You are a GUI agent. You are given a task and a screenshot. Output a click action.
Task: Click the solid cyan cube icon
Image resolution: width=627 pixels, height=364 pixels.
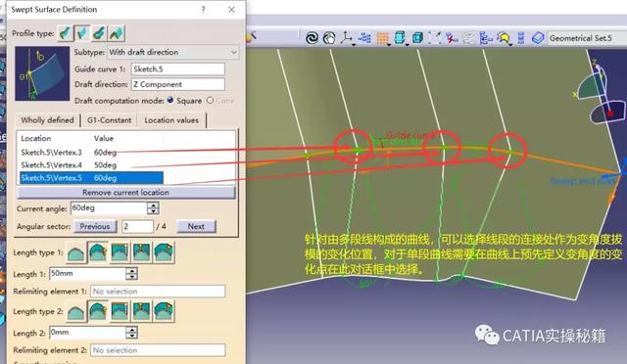tap(417, 38)
